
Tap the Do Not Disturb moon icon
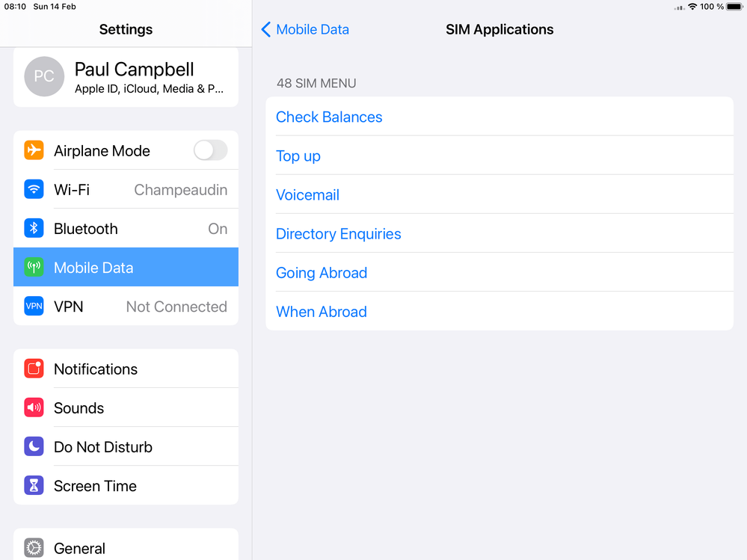tap(34, 446)
